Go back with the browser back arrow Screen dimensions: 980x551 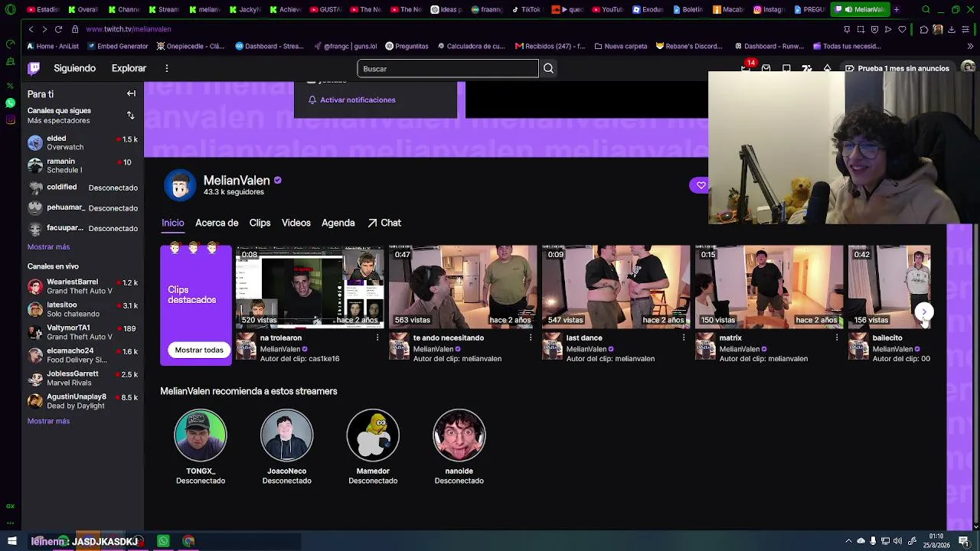pos(31,29)
